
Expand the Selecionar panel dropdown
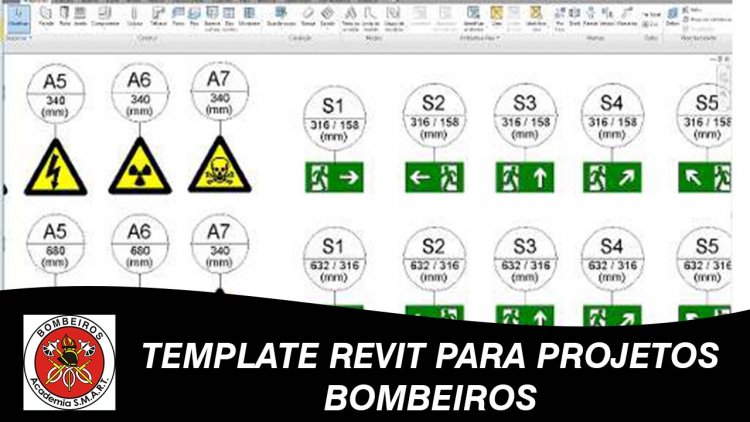pyautogui.click(x=19, y=38)
